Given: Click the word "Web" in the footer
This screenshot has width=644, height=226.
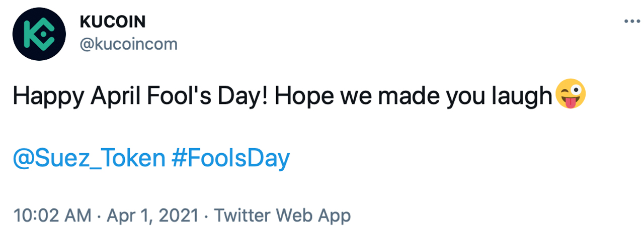Looking at the screenshot, I should [x=297, y=216].
